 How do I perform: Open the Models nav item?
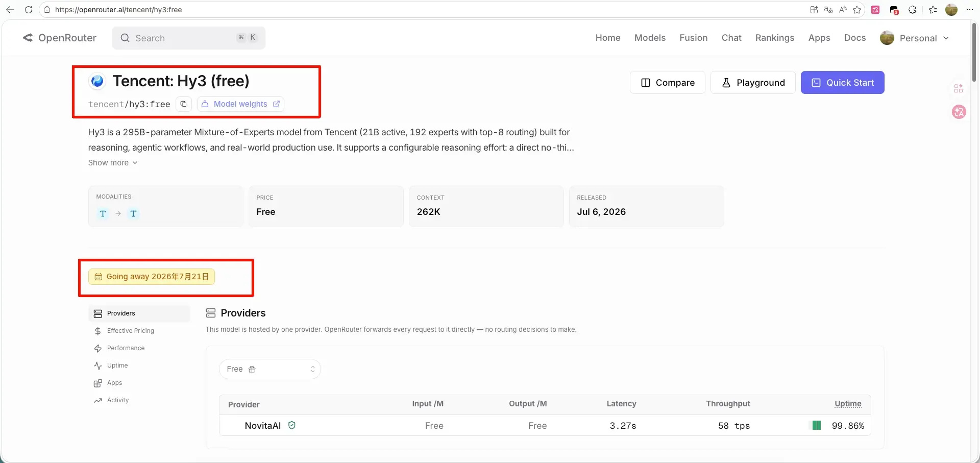click(x=650, y=38)
